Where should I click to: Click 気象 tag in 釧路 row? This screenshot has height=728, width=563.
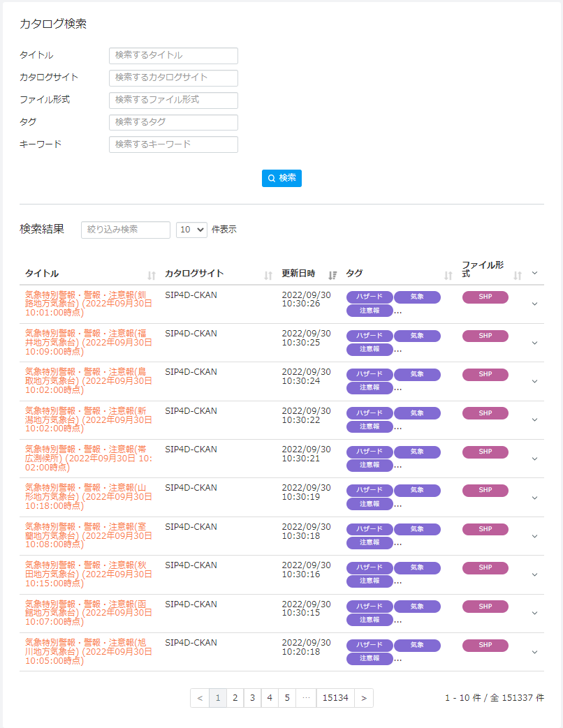[417, 297]
